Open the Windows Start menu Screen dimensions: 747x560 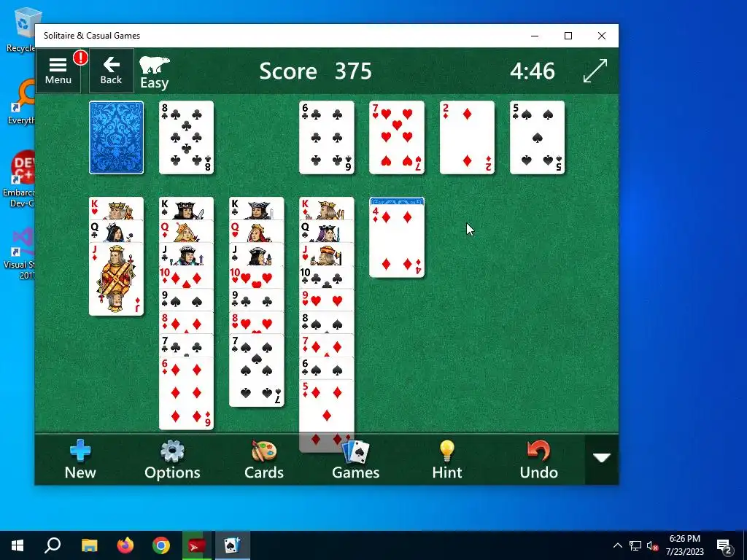[18, 545]
